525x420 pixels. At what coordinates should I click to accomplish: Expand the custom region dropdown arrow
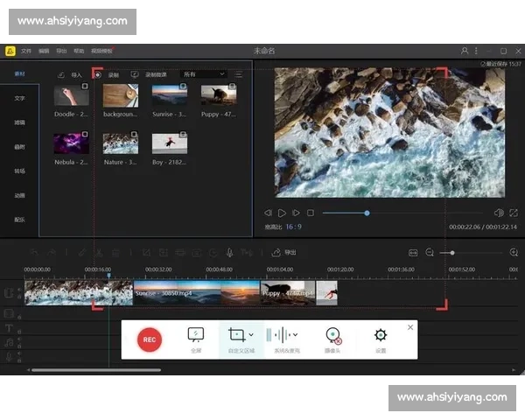coord(251,335)
